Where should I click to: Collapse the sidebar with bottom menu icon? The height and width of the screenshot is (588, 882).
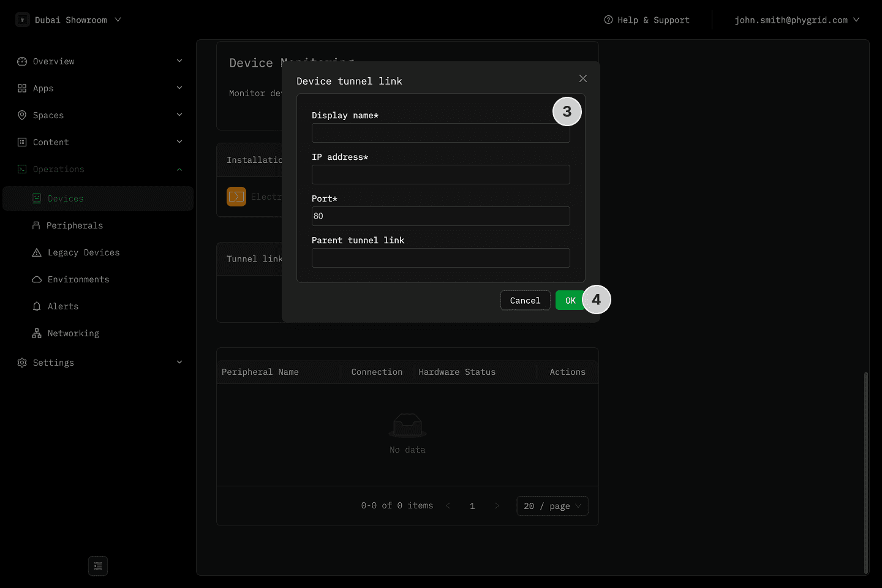[98, 566]
